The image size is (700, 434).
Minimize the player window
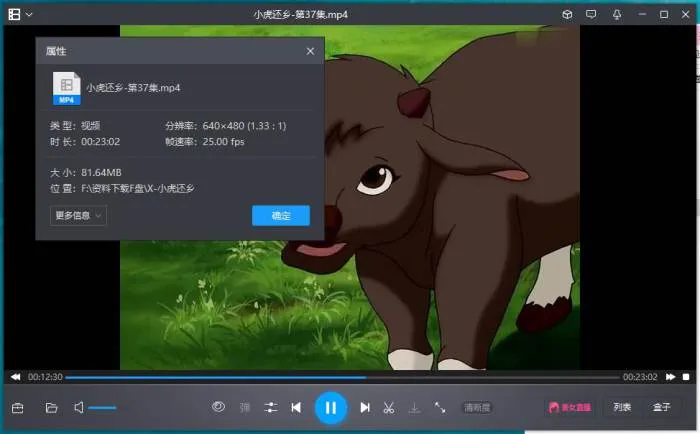[x=642, y=14]
